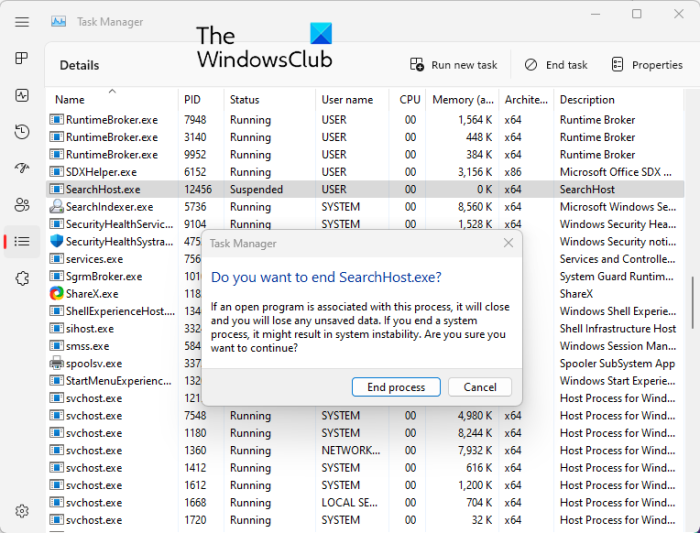700x533 pixels.
Task: Select the ShellExperienceHost row
Action: (x=365, y=311)
